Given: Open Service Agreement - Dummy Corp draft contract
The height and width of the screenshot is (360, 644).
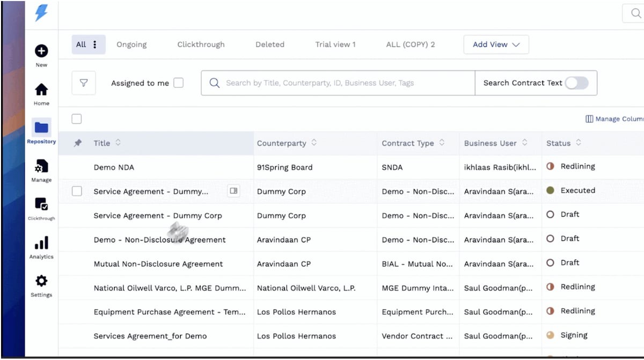Looking at the screenshot, I should click(x=158, y=216).
